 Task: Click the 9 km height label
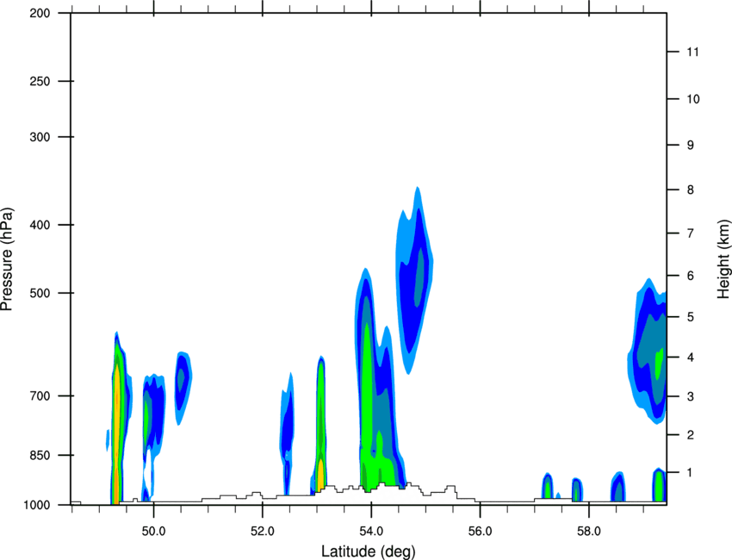click(x=691, y=146)
